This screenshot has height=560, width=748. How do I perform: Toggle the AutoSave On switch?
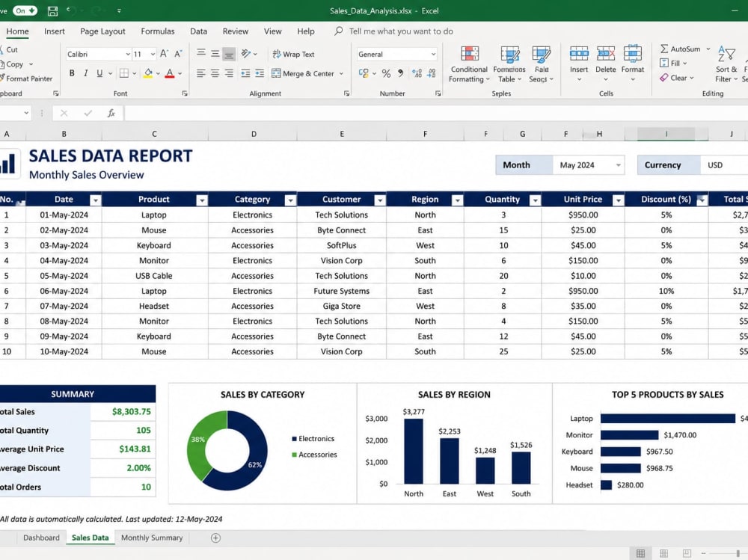(x=25, y=10)
